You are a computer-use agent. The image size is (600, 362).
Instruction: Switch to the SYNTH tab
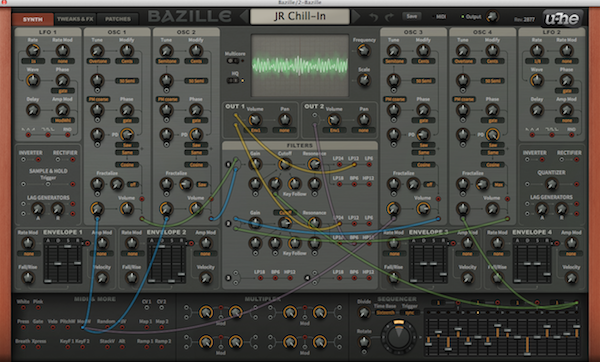click(x=33, y=19)
